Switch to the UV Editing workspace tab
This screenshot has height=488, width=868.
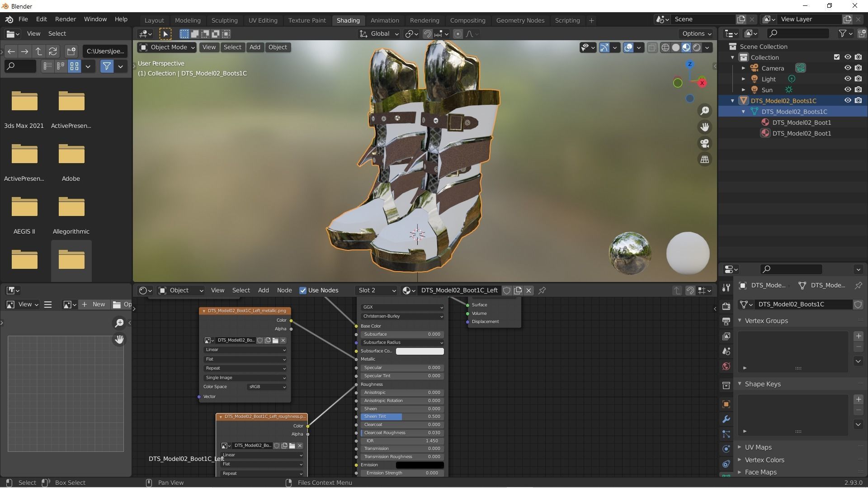click(x=263, y=21)
